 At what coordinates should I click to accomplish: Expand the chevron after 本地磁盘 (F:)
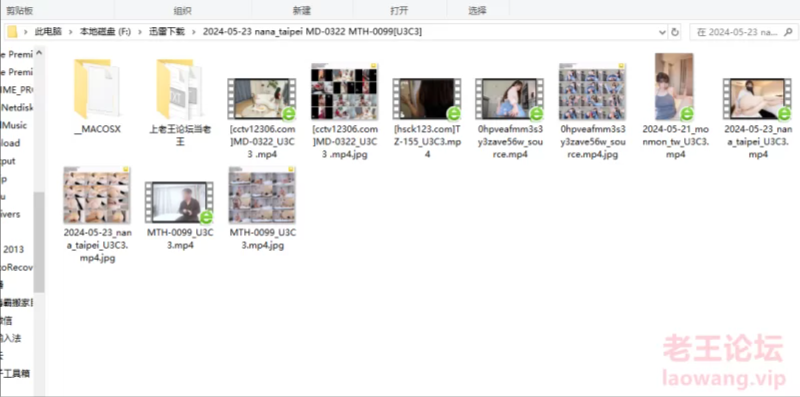[x=139, y=32]
